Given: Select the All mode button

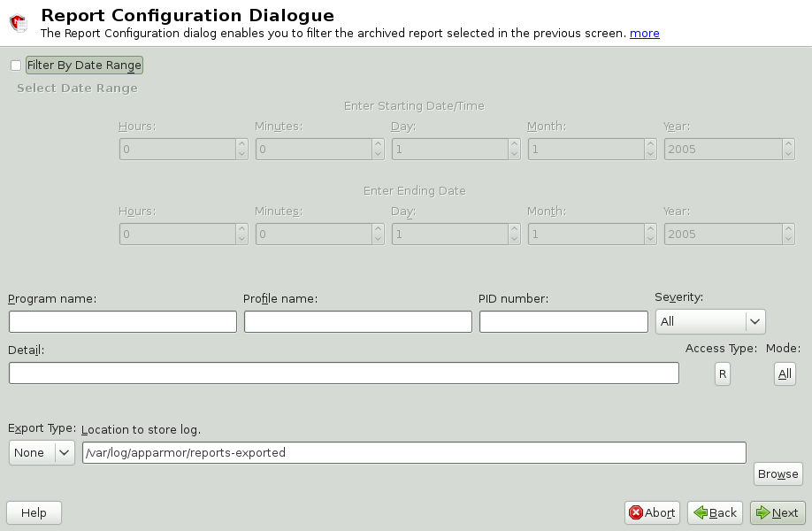Looking at the screenshot, I should click(x=784, y=373).
